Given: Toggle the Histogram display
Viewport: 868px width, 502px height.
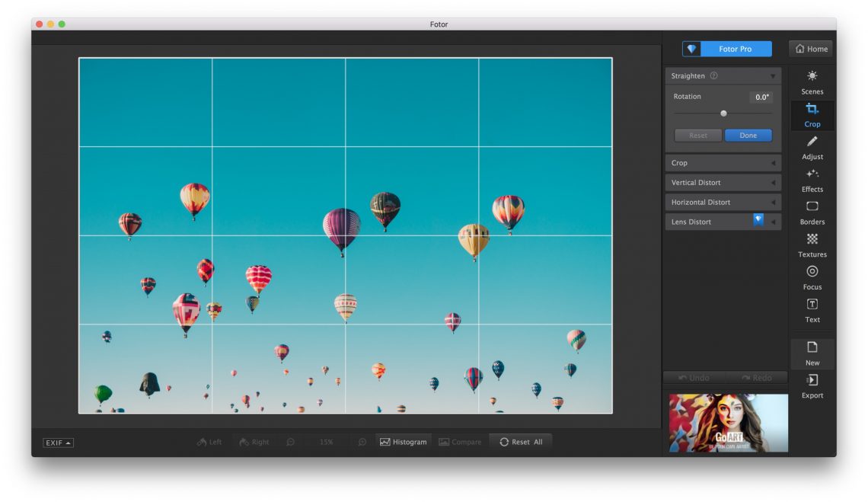Looking at the screenshot, I should click(x=404, y=442).
